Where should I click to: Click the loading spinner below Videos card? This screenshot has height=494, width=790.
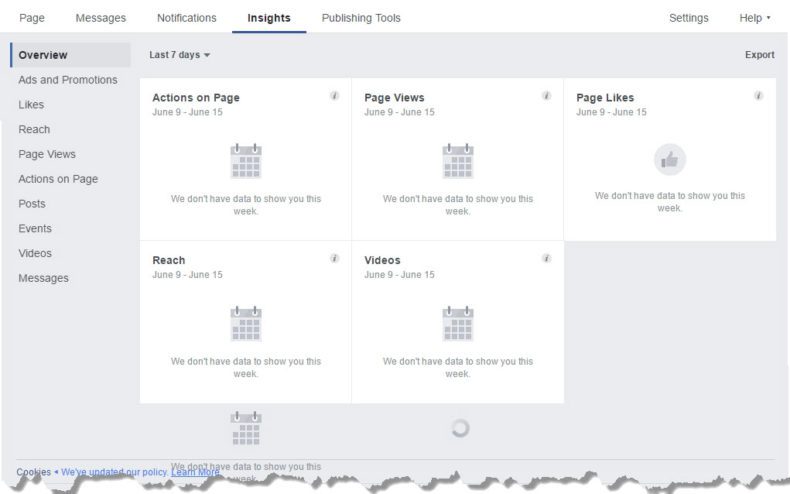[460, 428]
